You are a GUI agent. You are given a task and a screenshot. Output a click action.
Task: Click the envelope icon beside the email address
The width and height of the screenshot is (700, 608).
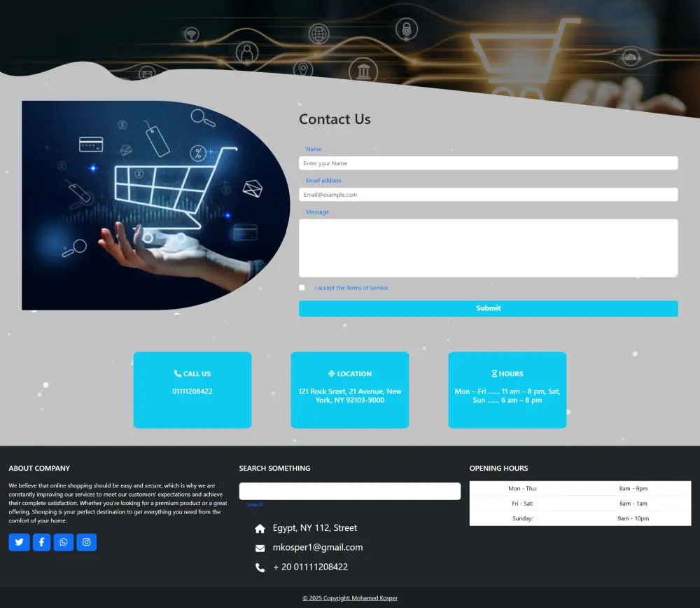260,547
